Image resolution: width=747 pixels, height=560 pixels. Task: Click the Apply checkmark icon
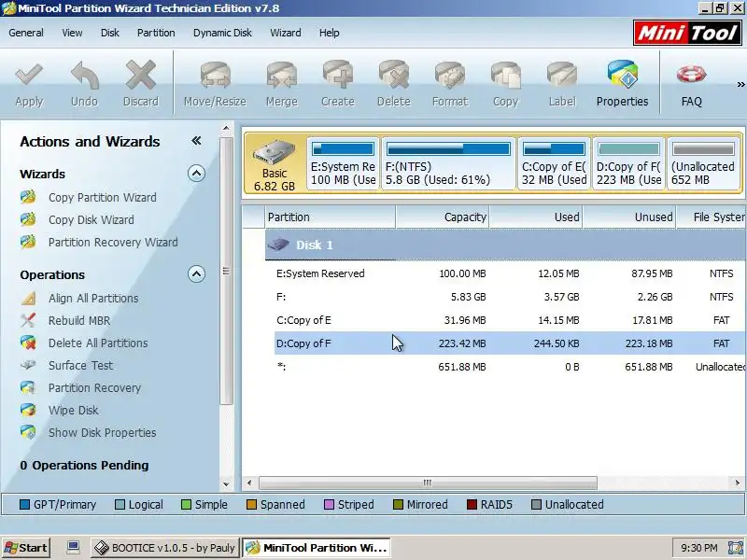[x=29, y=75]
